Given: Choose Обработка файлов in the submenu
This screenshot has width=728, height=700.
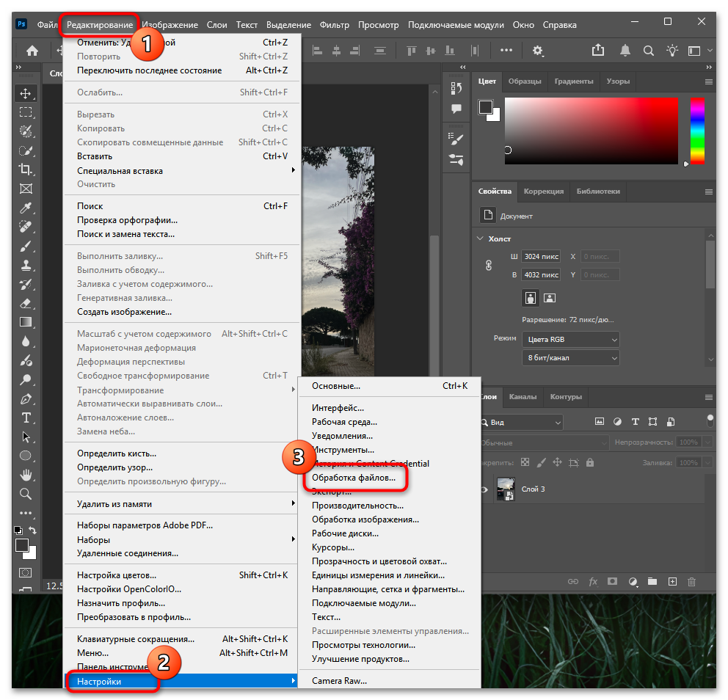Looking at the screenshot, I should click(353, 478).
